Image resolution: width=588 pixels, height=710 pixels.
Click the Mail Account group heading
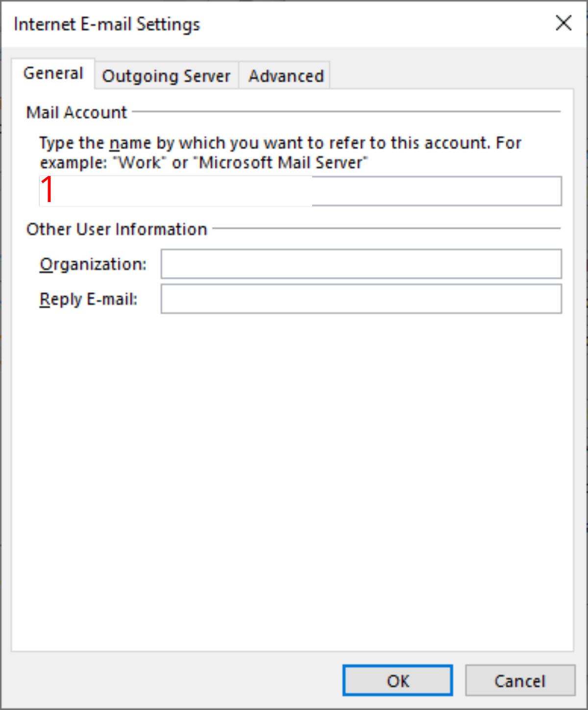pos(76,112)
